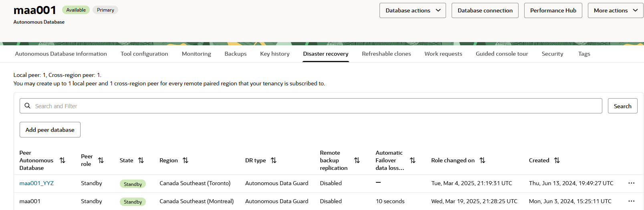The height and width of the screenshot is (210, 644).
Task: Switch to the Backups tab
Action: pyautogui.click(x=236, y=54)
